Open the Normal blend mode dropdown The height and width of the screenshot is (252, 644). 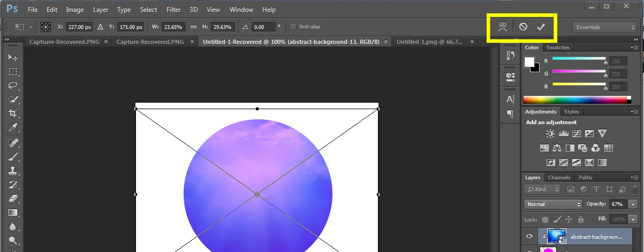554,204
